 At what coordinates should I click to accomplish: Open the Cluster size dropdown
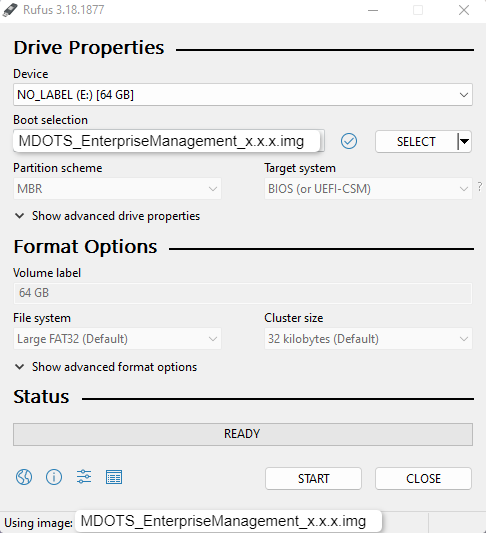click(x=368, y=339)
